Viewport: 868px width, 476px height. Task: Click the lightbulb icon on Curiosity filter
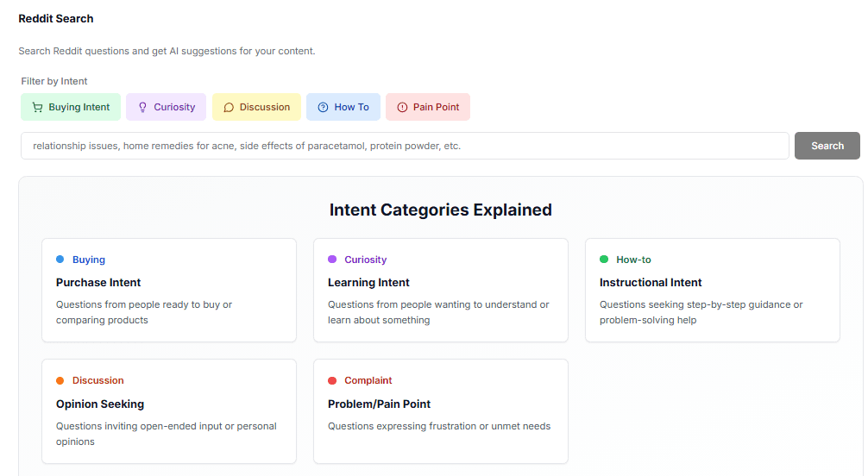click(x=142, y=108)
